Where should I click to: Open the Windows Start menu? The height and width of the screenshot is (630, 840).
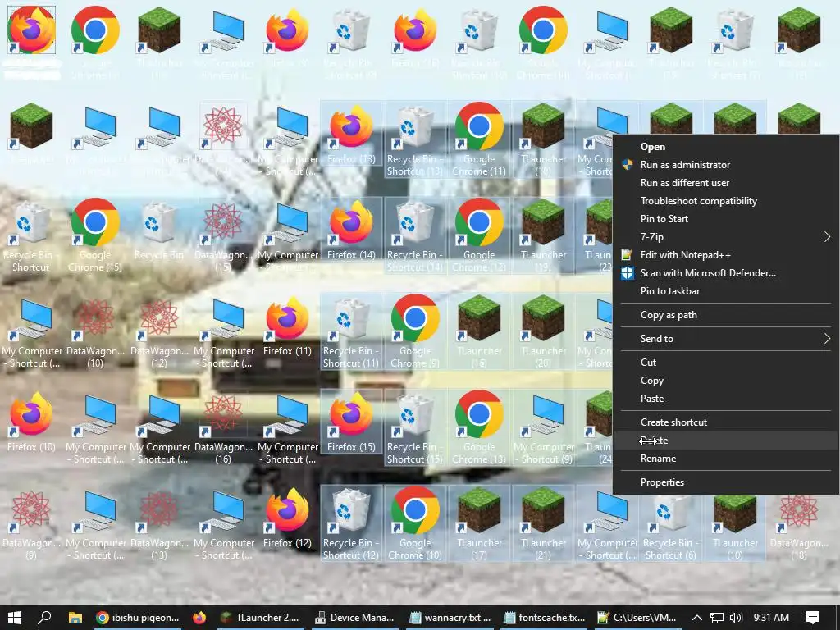(15, 618)
